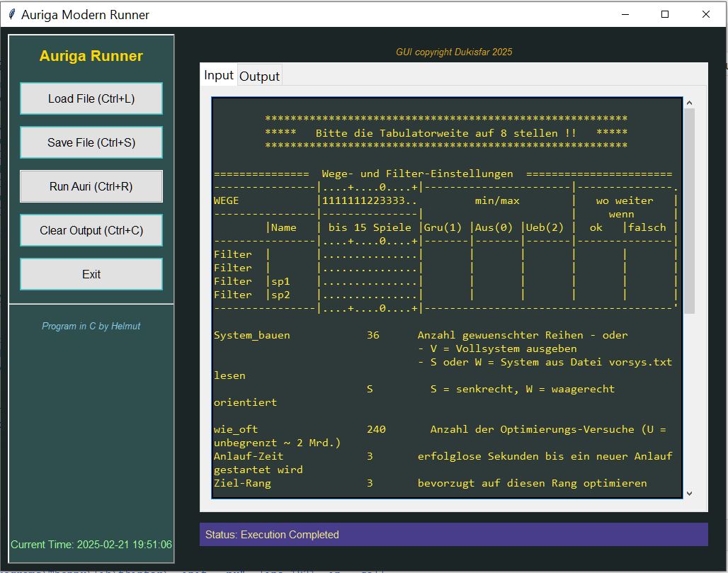Click the "Ziel-Rang" parameter name
Viewport: 728px width, 573px height.
point(242,483)
